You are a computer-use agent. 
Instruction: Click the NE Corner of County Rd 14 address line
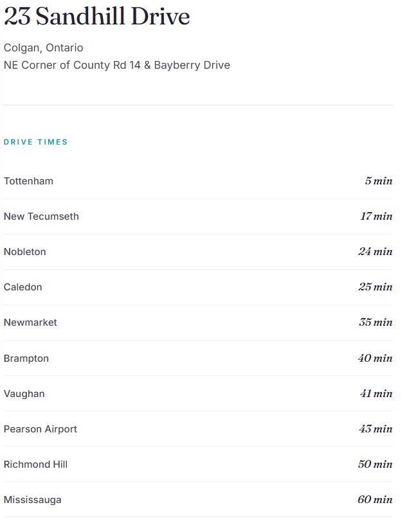coord(117,65)
